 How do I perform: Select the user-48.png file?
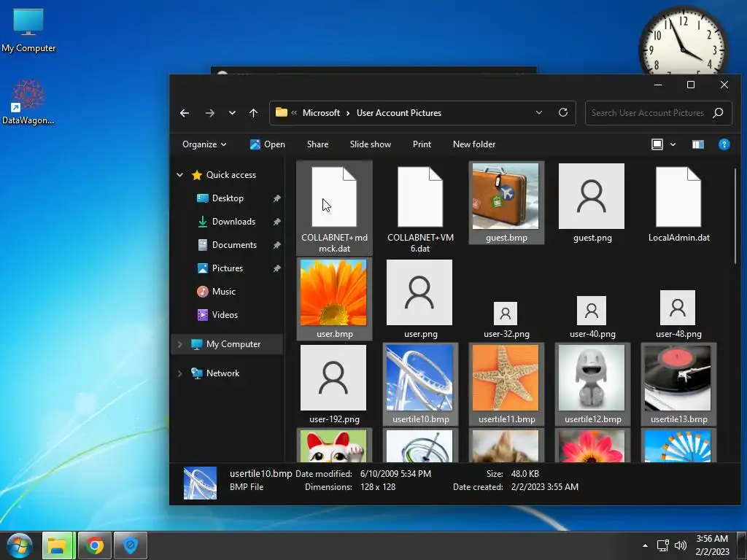tap(678, 314)
